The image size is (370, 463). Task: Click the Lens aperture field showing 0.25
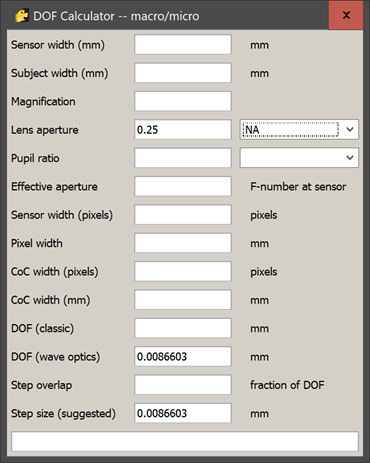pyautogui.click(x=183, y=129)
